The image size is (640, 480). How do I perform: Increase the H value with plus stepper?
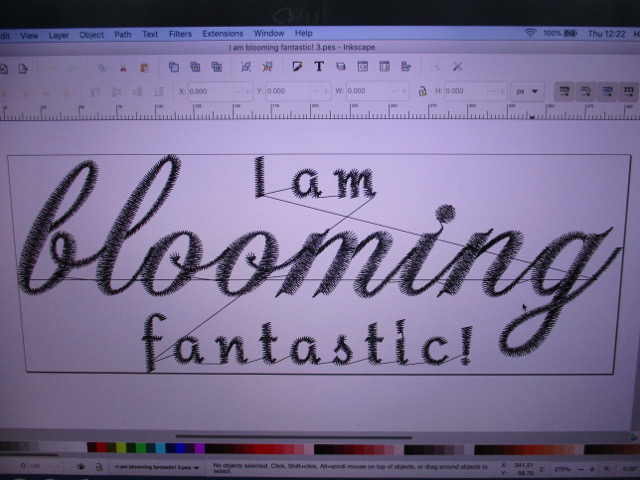pos(503,91)
